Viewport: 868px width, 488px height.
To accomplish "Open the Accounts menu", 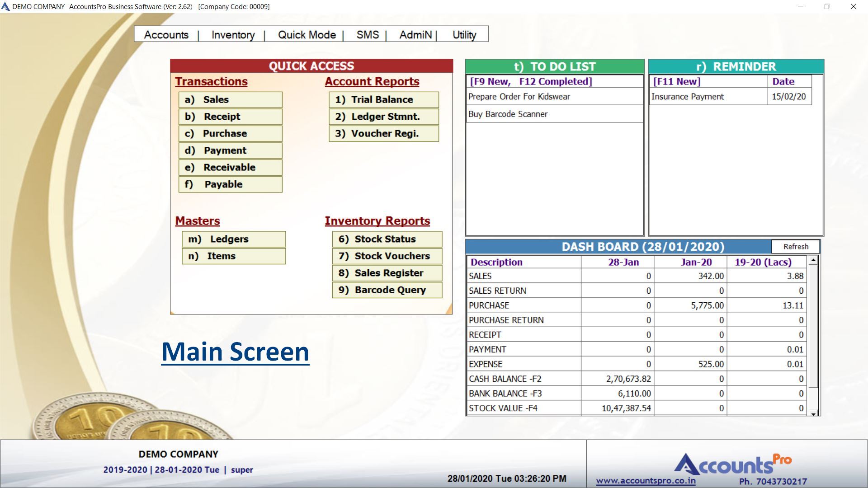I will click(x=166, y=35).
